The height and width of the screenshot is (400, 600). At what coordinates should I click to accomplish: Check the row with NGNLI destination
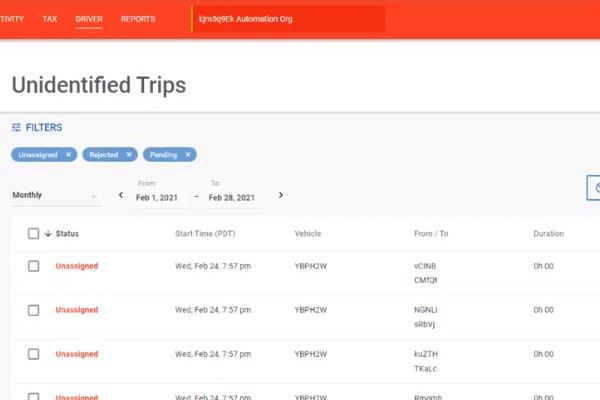[x=33, y=310]
